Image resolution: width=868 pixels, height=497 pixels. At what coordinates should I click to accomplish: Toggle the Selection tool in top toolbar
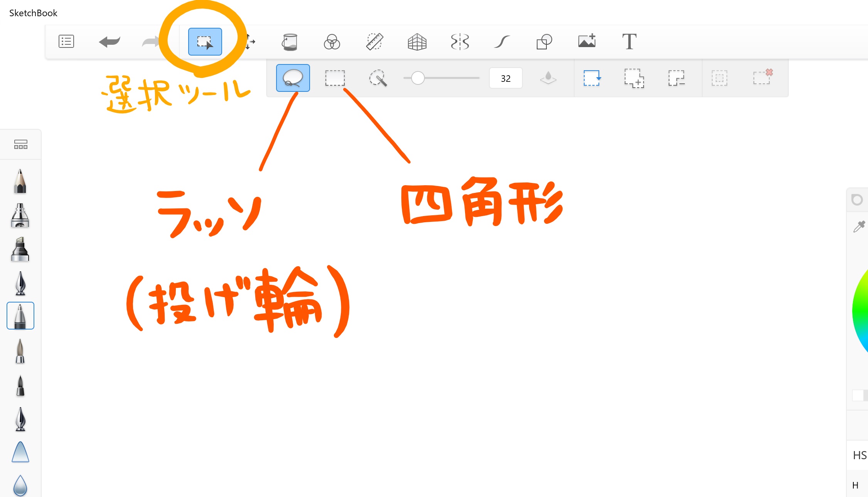click(205, 42)
